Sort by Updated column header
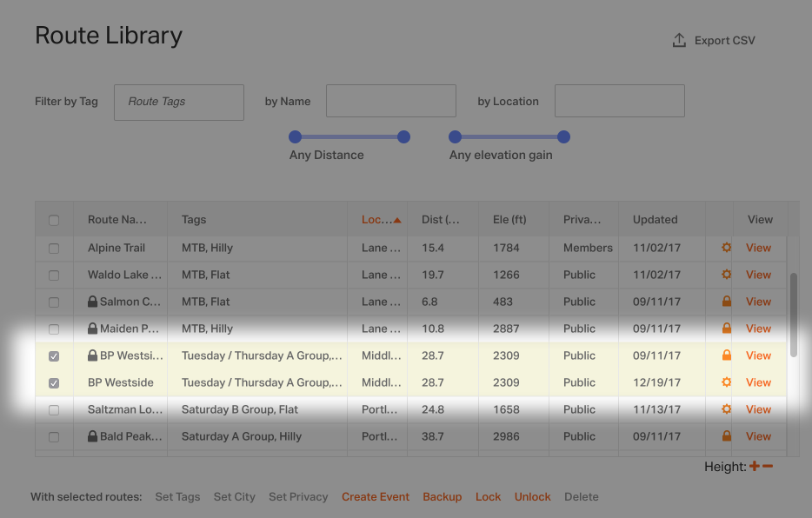Image resolution: width=812 pixels, height=518 pixels. (656, 219)
